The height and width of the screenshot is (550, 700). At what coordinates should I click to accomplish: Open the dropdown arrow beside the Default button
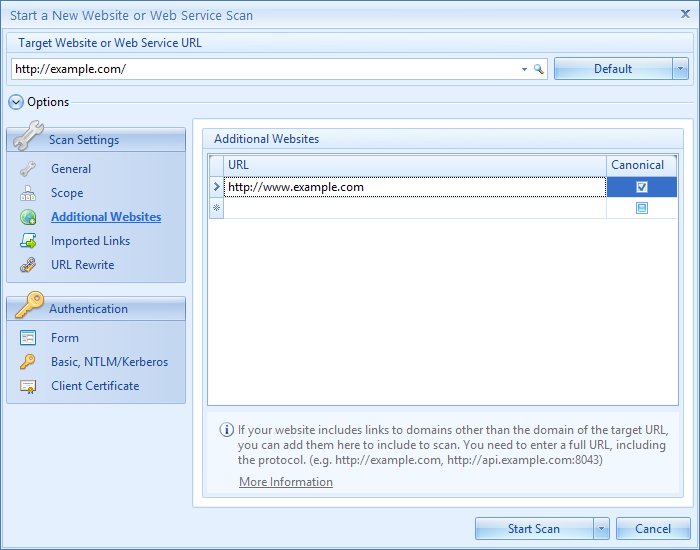(x=680, y=69)
